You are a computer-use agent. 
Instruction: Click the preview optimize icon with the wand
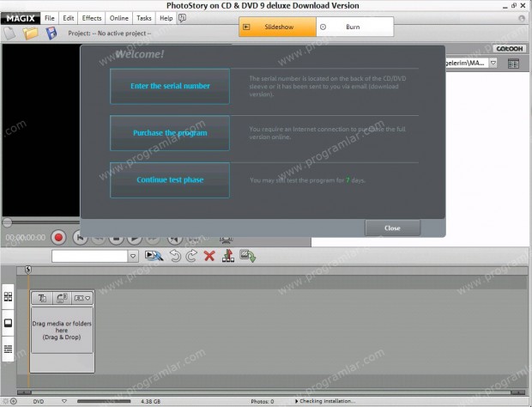(x=154, y=256)
